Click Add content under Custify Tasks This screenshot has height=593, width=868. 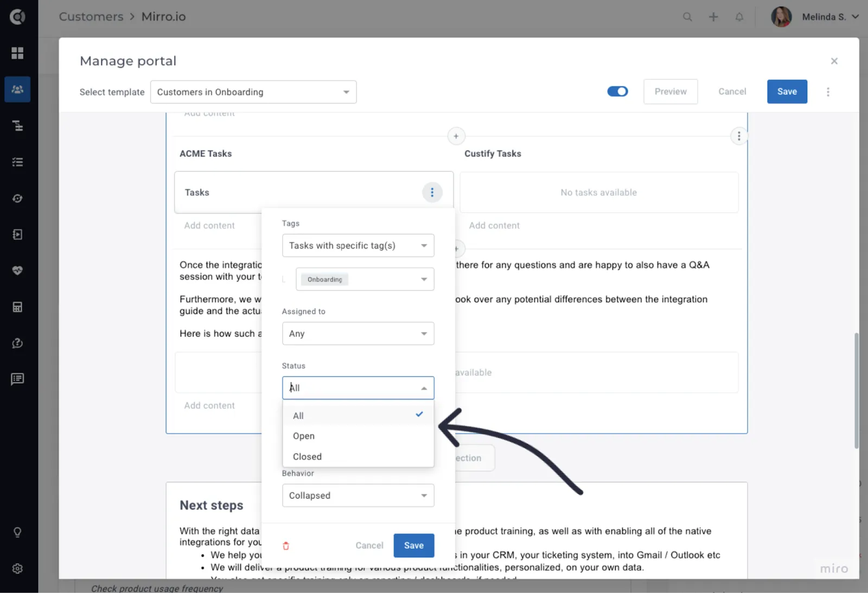coord(494,225)
